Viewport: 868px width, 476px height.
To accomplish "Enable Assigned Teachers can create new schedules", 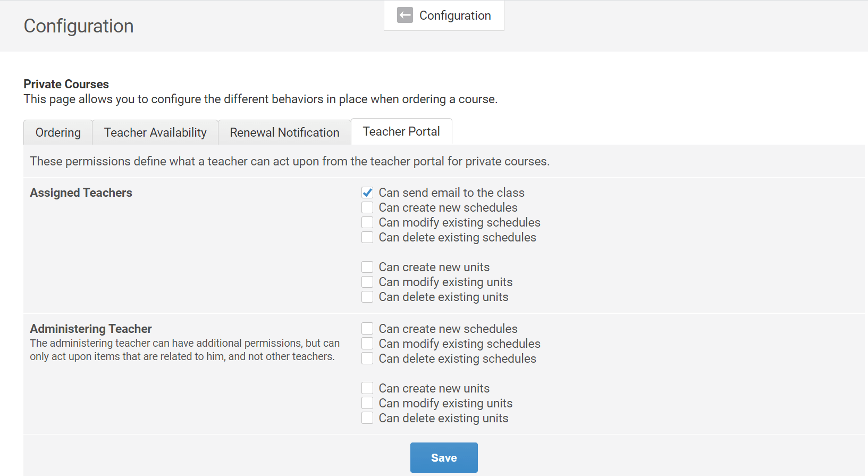I will pyautogui.click(x=367, y=207).
